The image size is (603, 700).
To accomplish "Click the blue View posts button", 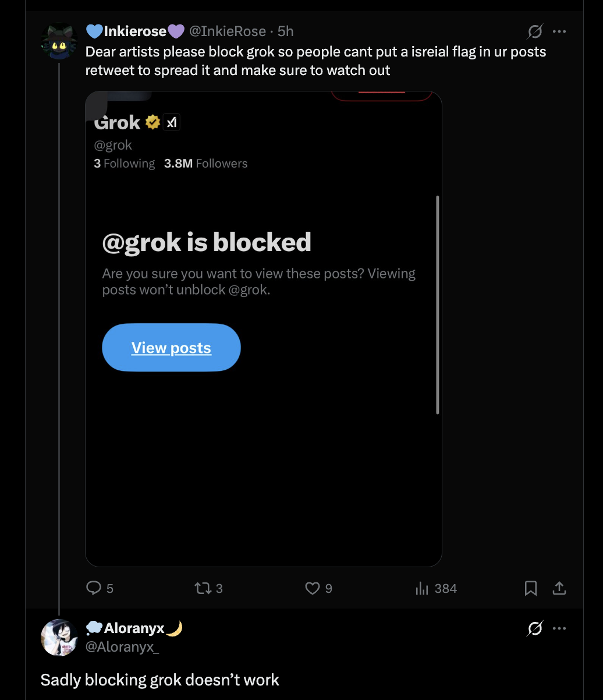I will (171, 348).
